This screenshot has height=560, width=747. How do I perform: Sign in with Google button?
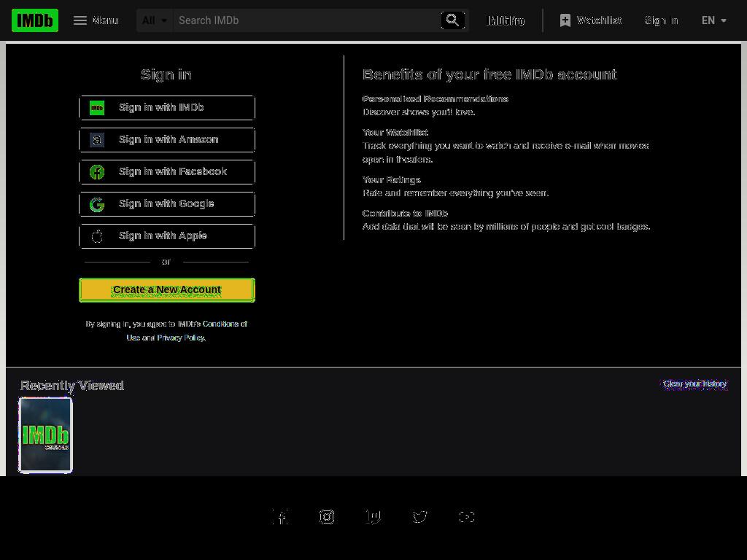point(167,204)
